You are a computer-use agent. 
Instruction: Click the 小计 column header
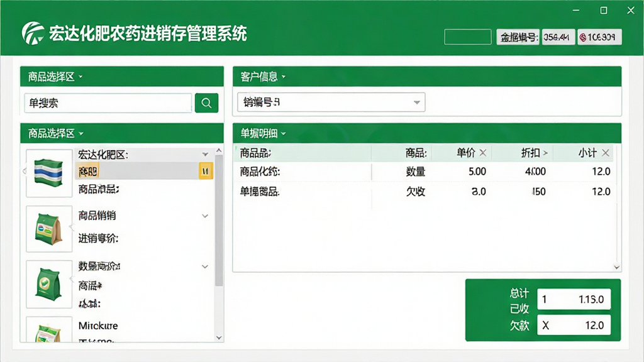[583, 153]
